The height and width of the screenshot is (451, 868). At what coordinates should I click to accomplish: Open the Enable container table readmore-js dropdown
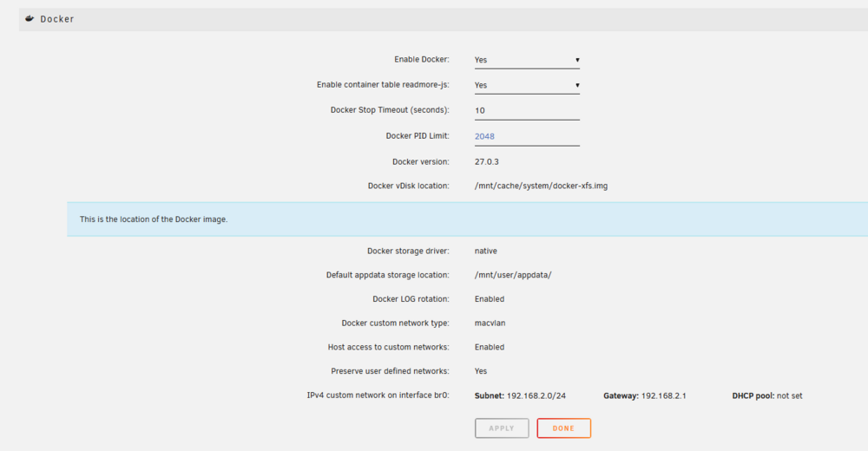pyautogui.click(x=527, y=85)
